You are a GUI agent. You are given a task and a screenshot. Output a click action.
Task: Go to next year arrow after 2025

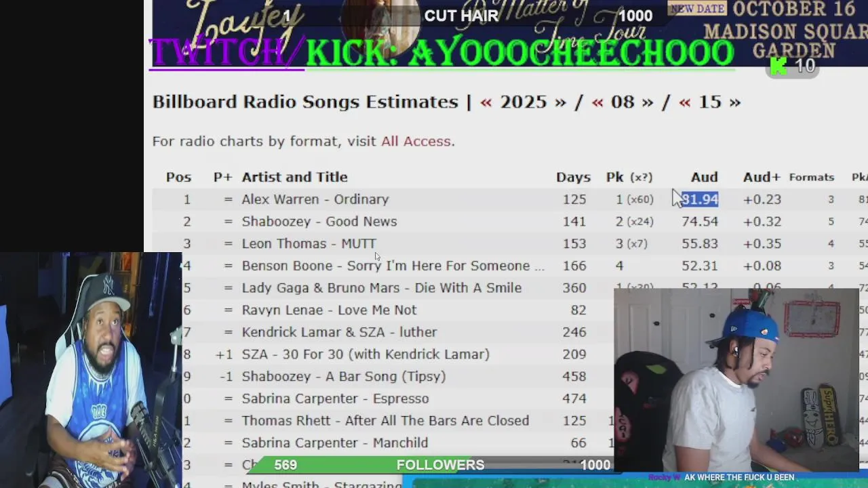click(x=560, y=102)
